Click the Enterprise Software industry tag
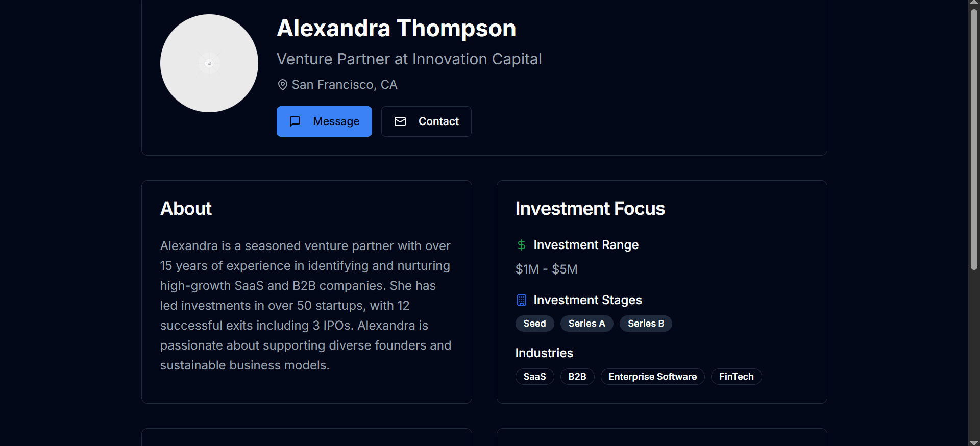This screenshot has height=446, width=980. (x=652, y=377)
